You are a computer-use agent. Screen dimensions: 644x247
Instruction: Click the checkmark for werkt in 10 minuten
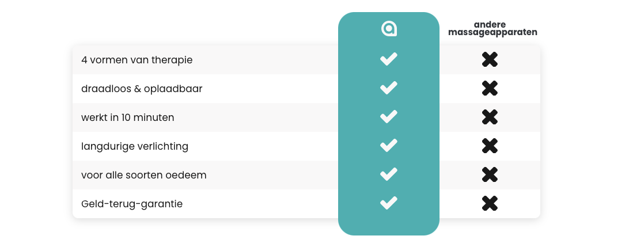pos(389,117)
